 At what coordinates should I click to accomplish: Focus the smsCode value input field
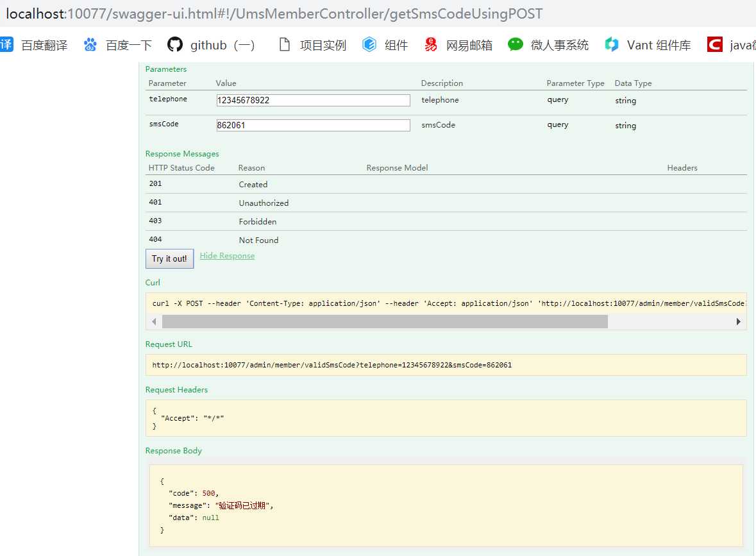coord(314,126)
